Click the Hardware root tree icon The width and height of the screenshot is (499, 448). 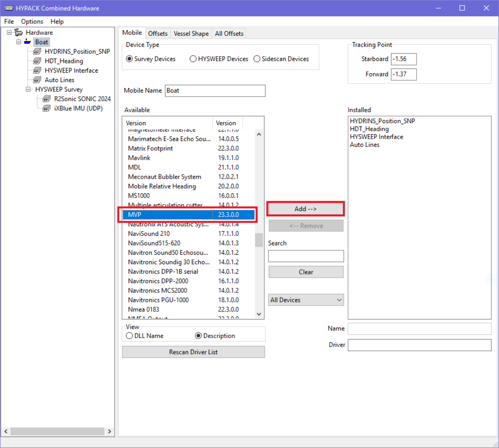(x=18, y=33)
